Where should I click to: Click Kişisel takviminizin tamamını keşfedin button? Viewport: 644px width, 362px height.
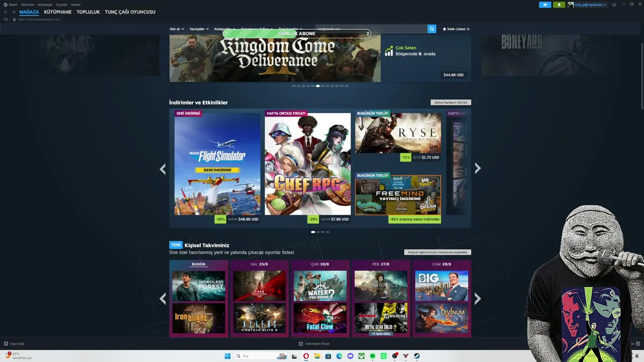[438, 252]
